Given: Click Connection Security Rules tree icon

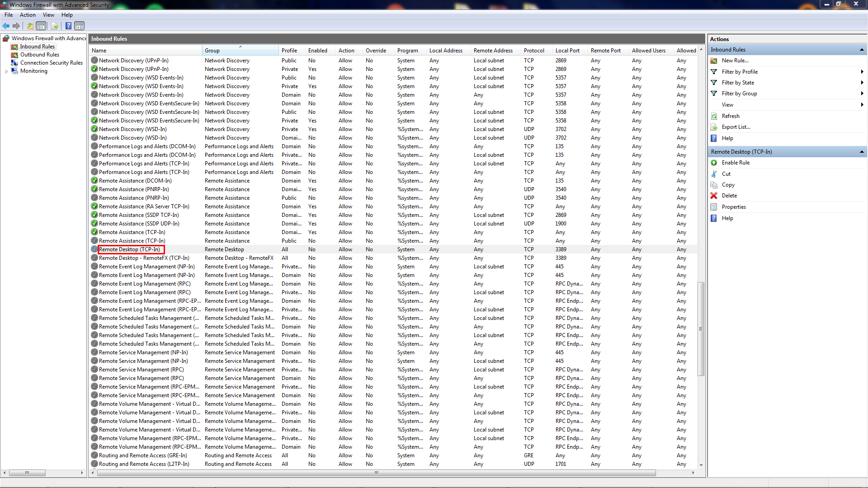Looking at the screenshot, I should (x=14, y=63).
